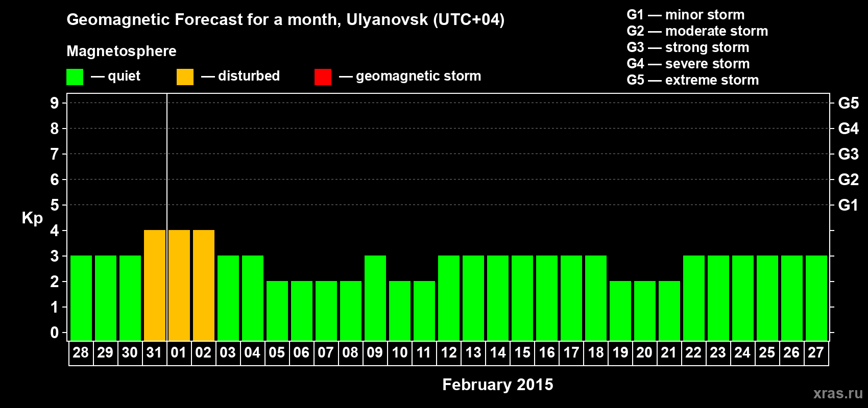Click the green quiet legend swatch
The width and height of the screenshot is (868, 408).
75,77
